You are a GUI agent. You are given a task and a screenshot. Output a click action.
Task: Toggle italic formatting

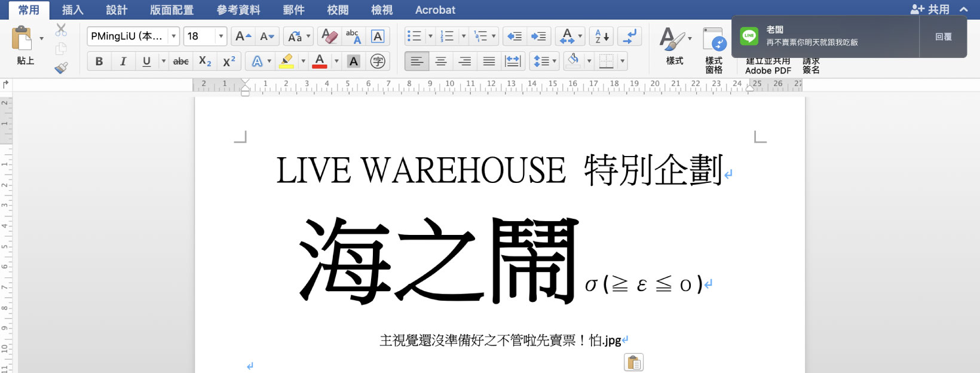123,61
